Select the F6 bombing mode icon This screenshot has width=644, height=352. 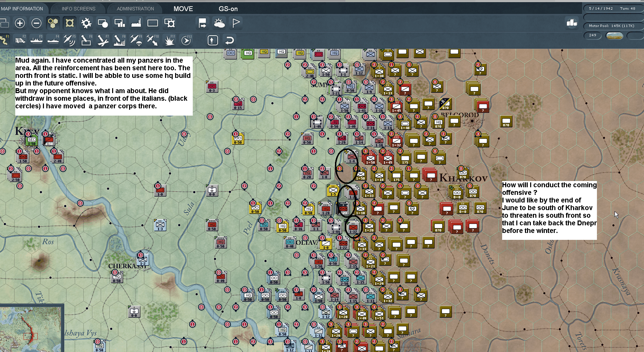(86, 40)
